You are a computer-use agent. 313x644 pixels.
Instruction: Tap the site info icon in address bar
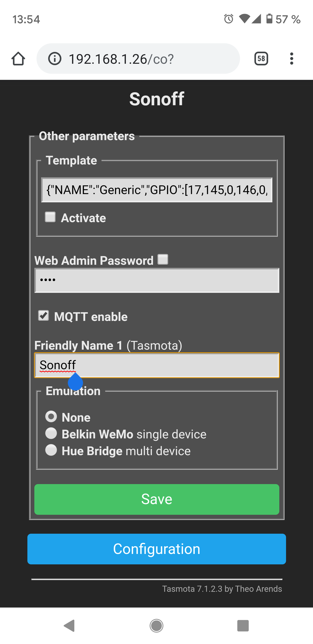(x=55, y=59)
